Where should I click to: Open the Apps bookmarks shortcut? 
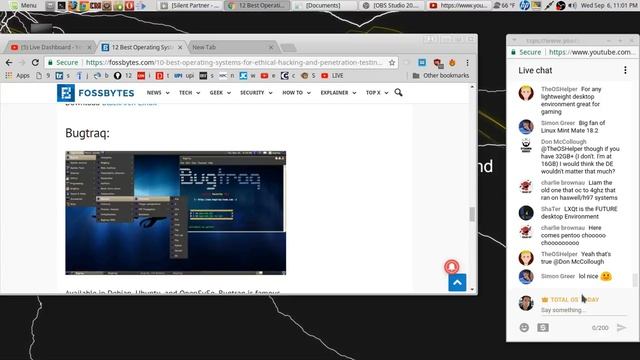18,76
